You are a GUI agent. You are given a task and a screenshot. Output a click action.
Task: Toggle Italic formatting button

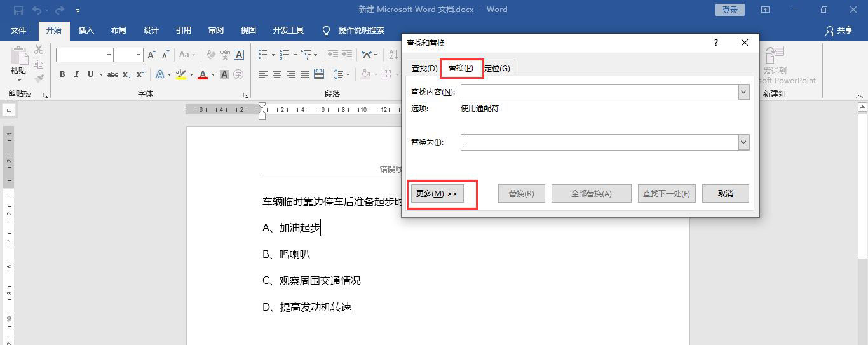pos(76,74)
